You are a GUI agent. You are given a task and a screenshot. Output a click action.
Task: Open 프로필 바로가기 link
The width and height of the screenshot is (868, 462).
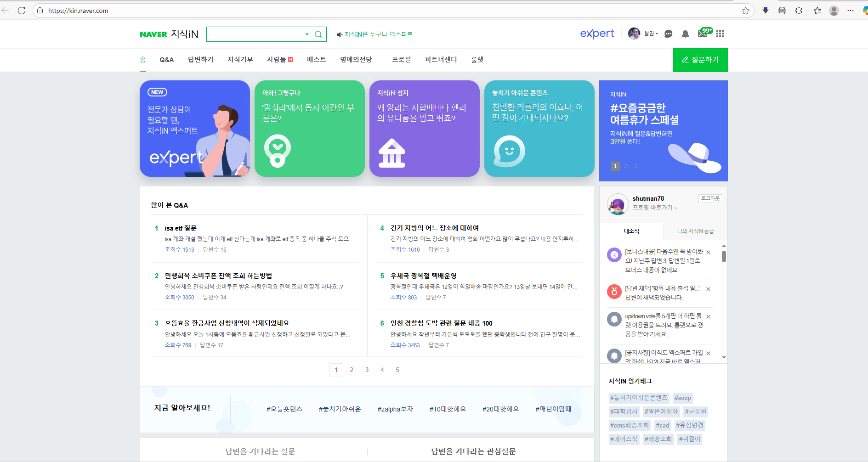tap(654, 208)
